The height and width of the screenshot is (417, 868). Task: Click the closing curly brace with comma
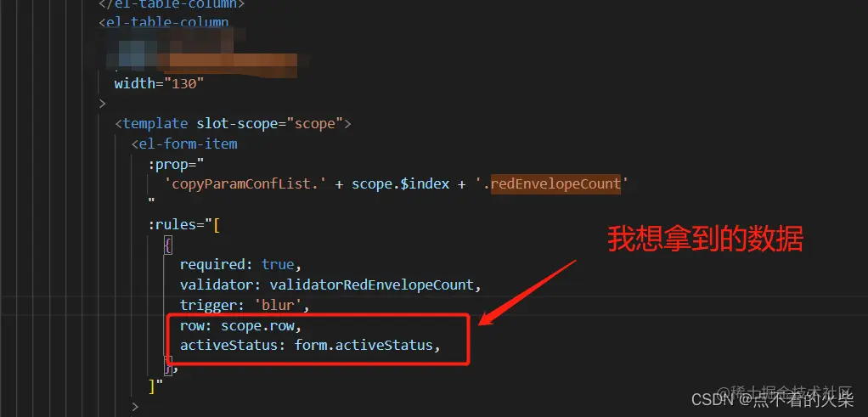pos(171,365)
